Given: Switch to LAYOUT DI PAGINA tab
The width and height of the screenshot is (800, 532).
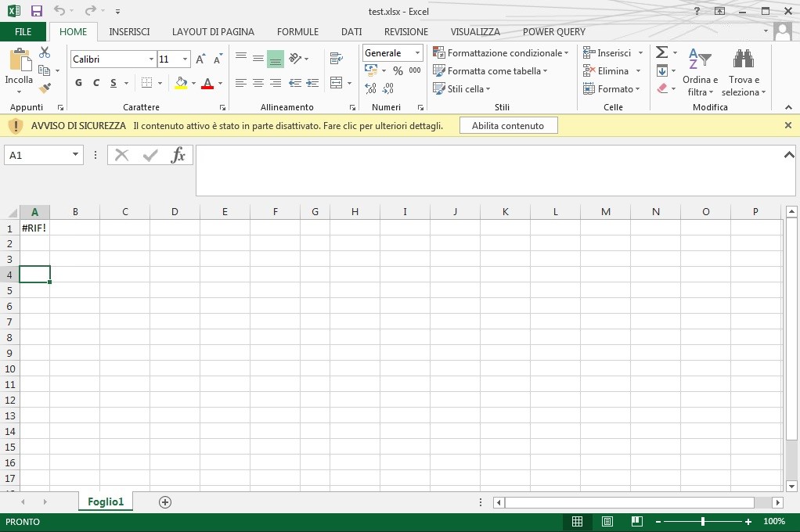Looking at the screenshot, I should [213, 31].
